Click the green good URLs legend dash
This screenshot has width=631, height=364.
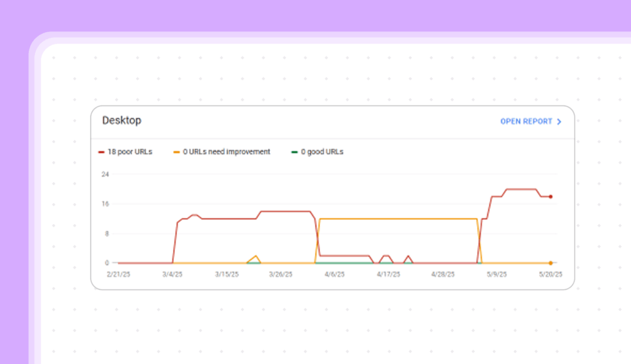(295, 152)
